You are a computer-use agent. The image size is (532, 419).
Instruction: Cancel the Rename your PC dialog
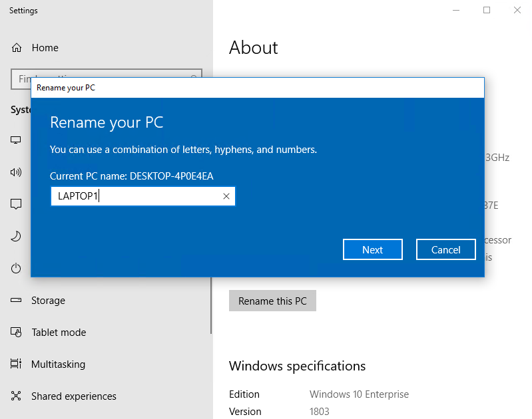(445, 250)
